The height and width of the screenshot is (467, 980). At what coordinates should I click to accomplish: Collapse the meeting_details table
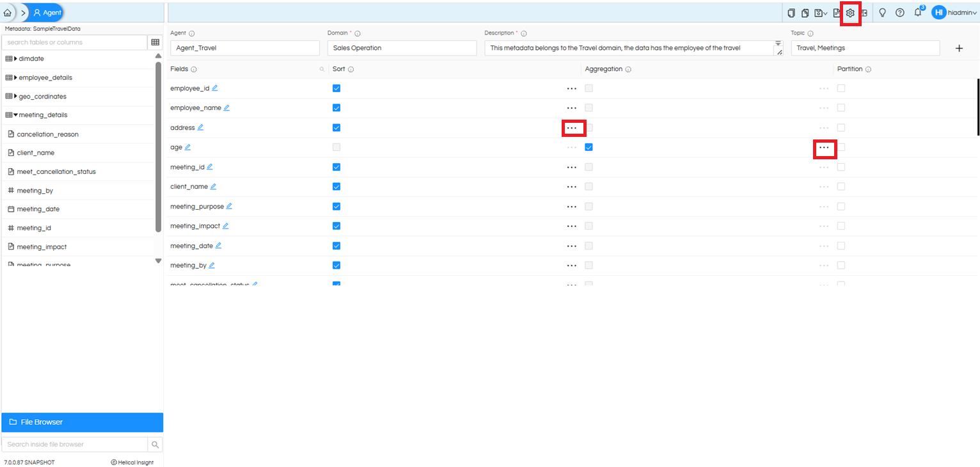[15, 115]
